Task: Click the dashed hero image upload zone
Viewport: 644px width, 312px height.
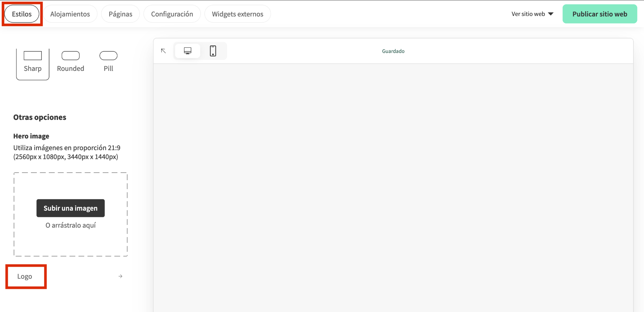Action: point(70,242)
